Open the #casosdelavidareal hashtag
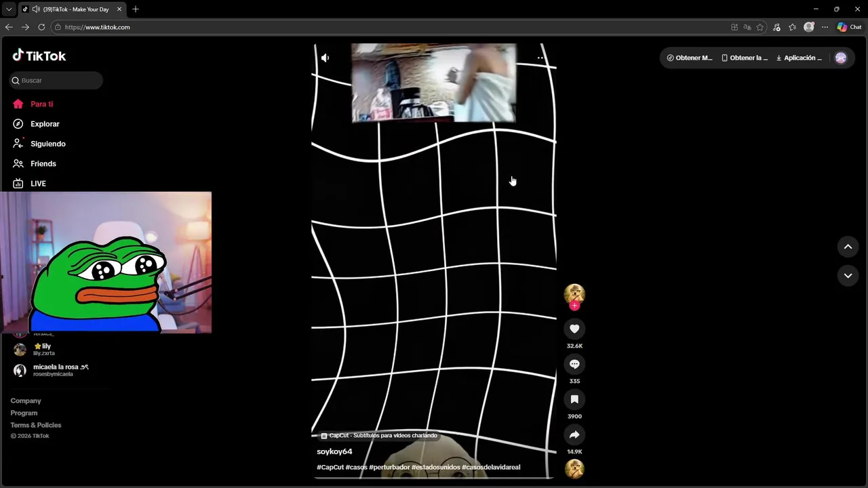The height and width of the screenshot is (488, 868). click(491, 467)
